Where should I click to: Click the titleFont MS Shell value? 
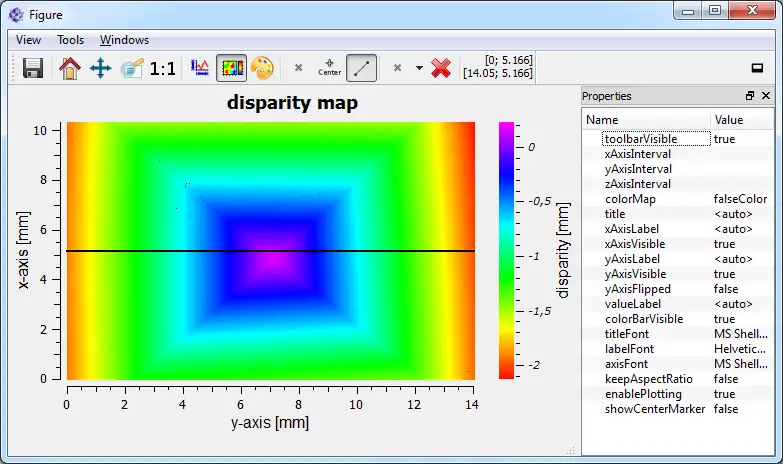tap(741, 334)
